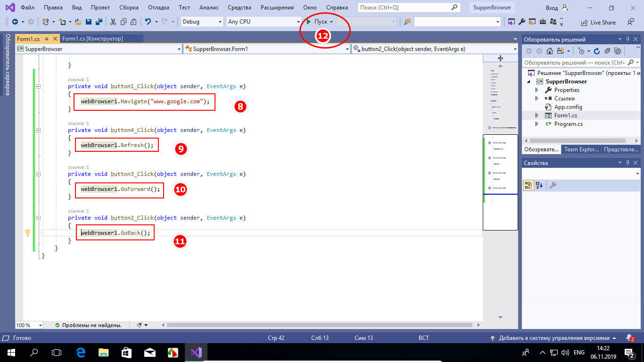Click the Live Share button
This screenshot has width=644, height=362.
tap(598, 22)
